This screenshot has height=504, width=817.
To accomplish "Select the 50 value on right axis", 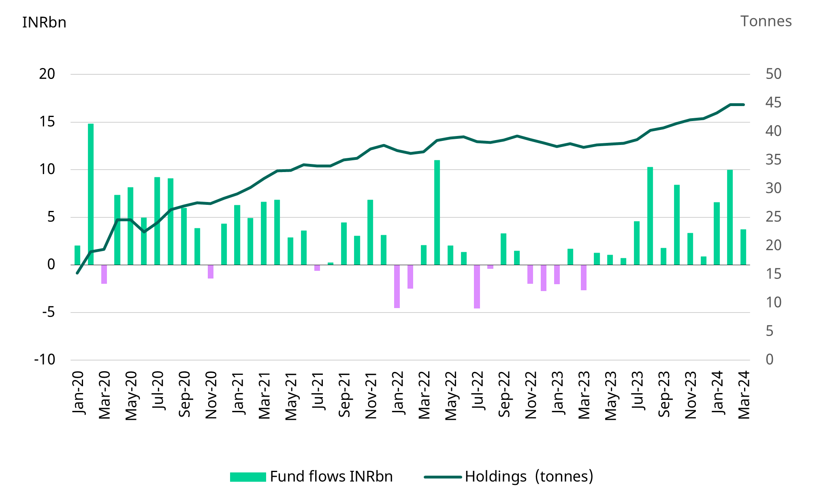I will click(x=774, y=74).
